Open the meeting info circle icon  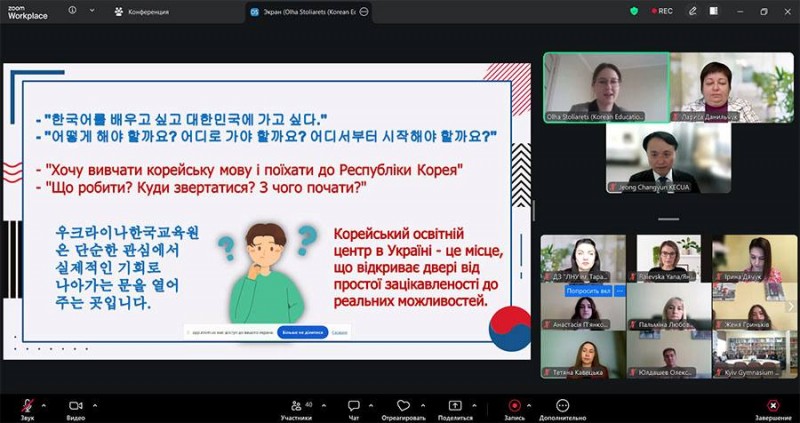(72, 10)
